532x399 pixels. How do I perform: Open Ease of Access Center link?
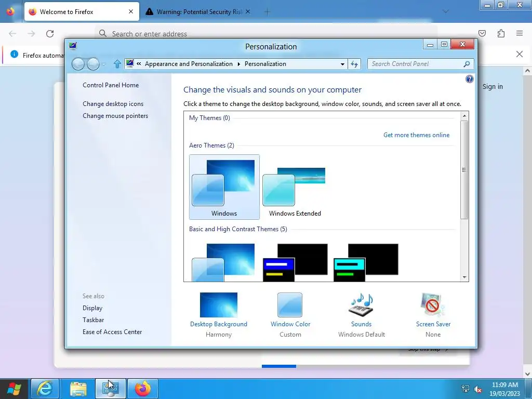pos(112,332)
